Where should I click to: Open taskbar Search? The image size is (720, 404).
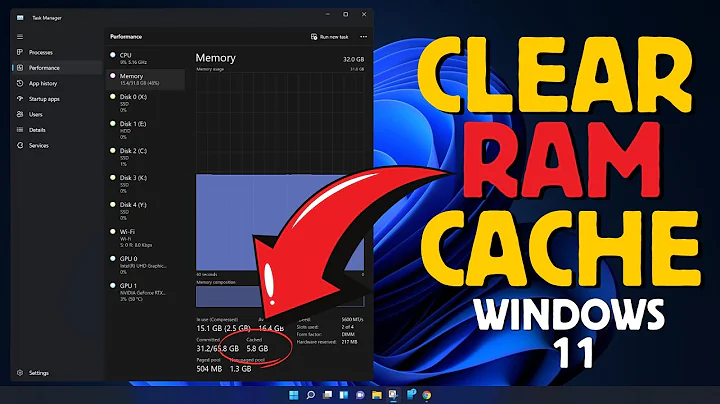click(310, 395)
